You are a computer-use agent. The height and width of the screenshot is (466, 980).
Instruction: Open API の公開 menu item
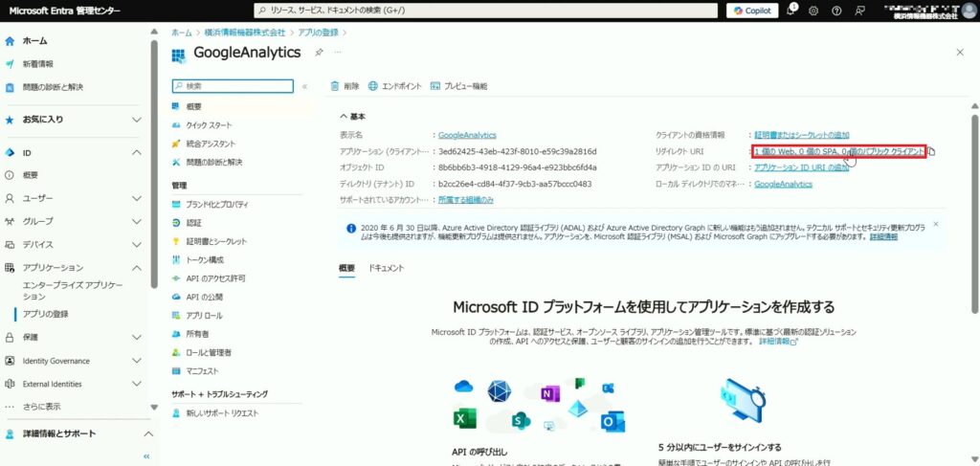click(x=205, y=297)
